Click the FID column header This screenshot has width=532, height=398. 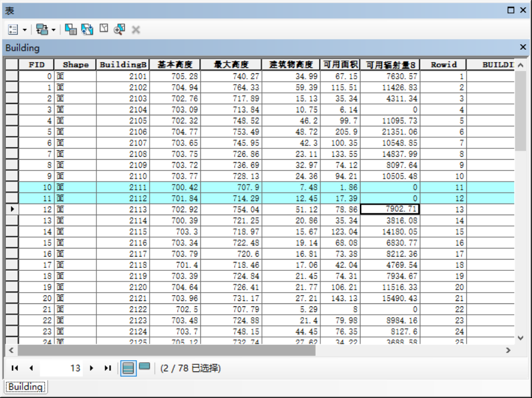pos(36,64)
